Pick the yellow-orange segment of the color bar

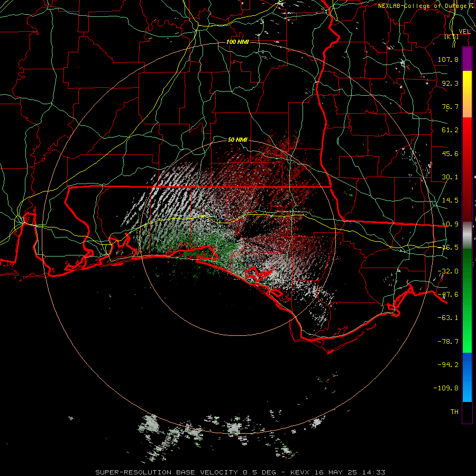pos(467,94)
